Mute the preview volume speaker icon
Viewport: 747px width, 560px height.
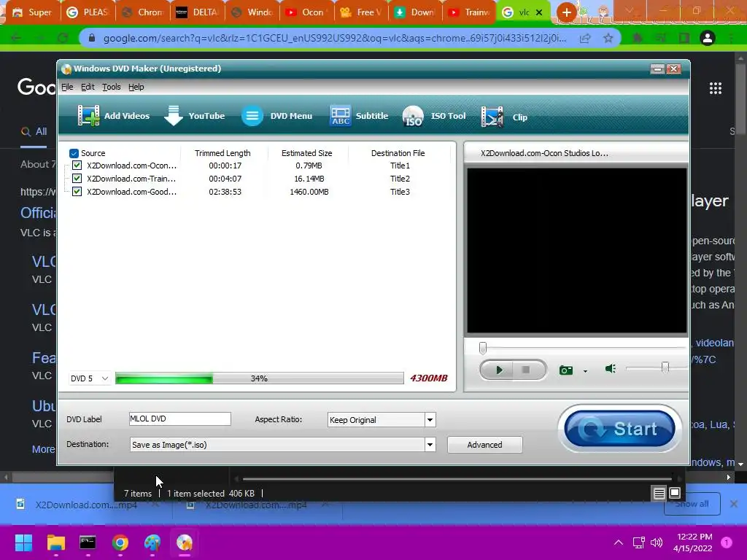[611, 368]
